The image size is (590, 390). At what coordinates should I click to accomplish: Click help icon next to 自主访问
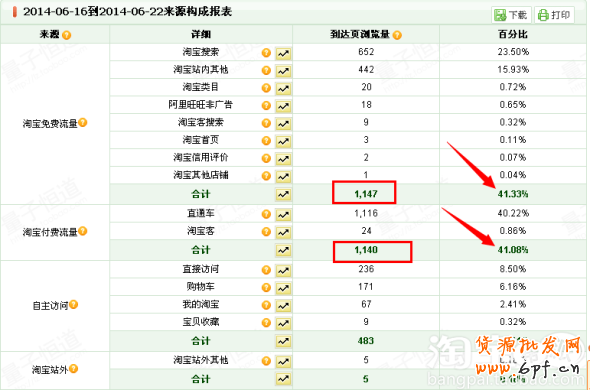coord(74,305)
